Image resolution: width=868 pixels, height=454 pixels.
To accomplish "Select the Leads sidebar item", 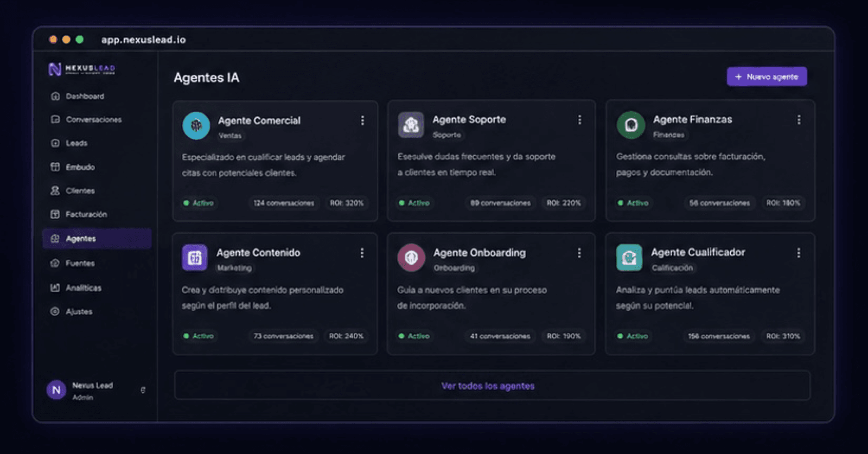I will tap(97, 143).
